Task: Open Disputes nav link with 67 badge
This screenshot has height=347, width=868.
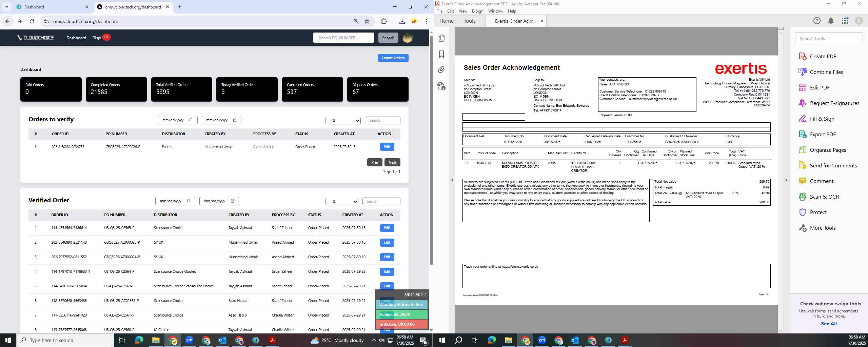Action: pyautogui.click(x=101, y=38)
